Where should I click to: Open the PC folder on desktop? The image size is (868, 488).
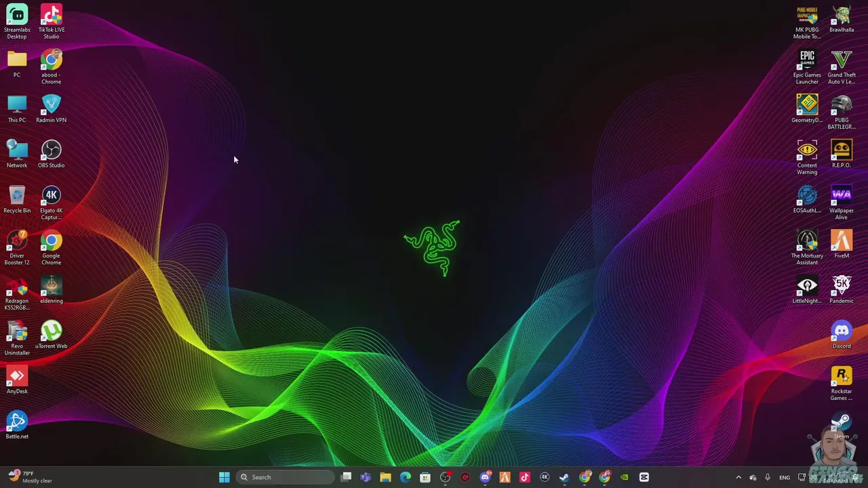17,64
